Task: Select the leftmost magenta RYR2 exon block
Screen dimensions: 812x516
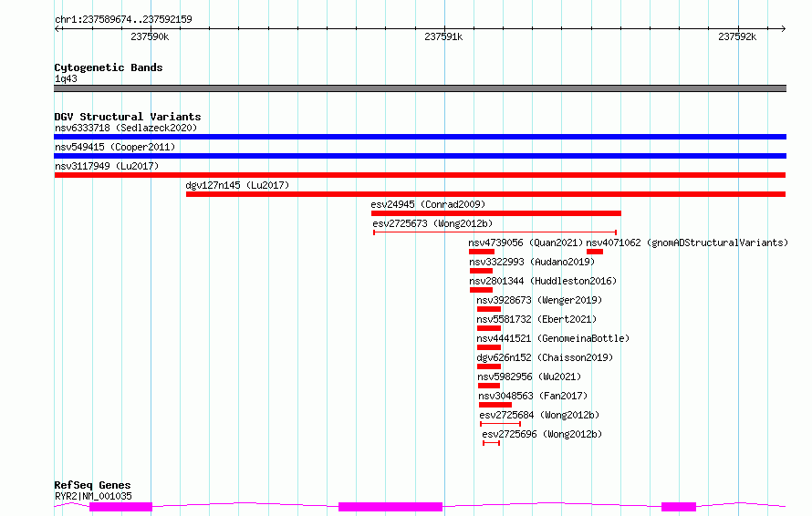Action: (120, 507)
